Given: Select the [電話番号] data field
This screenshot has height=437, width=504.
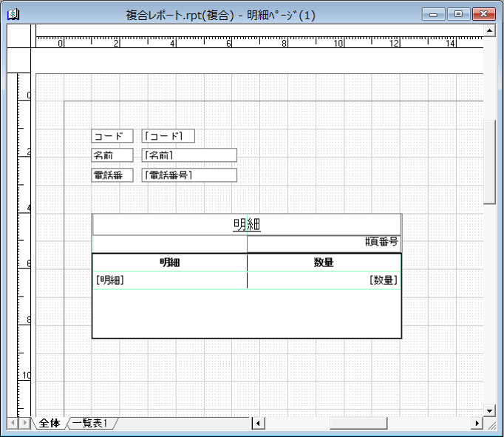Looking at the screenshot, I should point(189,175).
